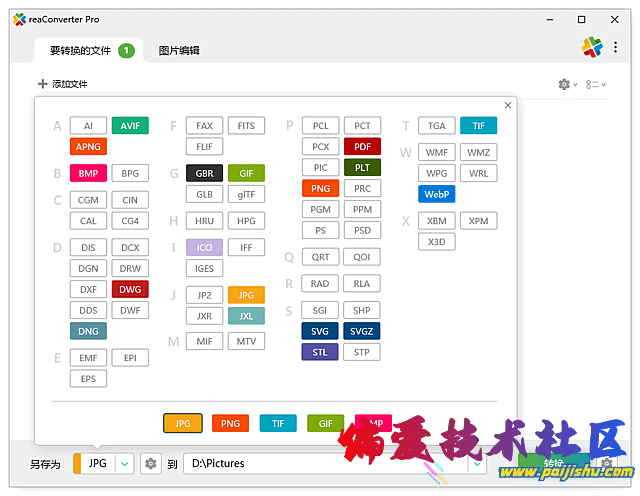This screenshot has height=496, width=640.
Task: Select the WRL format
Action: coord(478,173)
